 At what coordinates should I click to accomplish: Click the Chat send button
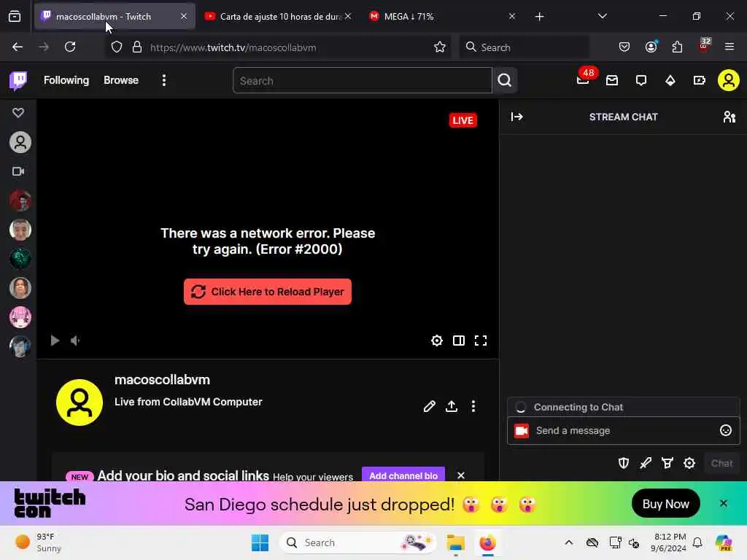(721, 463)
